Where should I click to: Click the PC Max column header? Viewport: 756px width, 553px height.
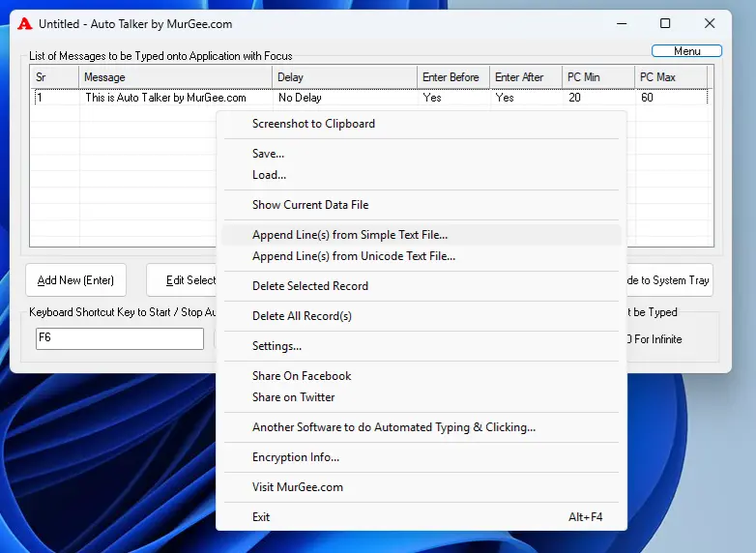pos(671,77)
